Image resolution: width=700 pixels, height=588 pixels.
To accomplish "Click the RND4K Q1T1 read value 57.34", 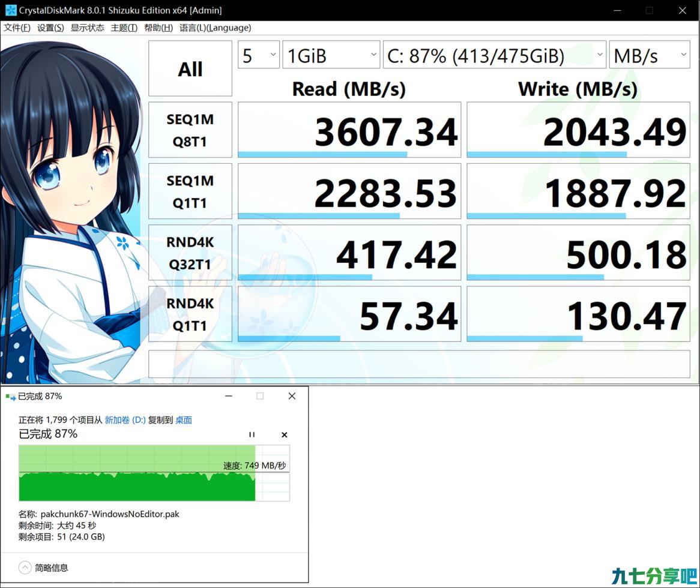I will point(349,314).
